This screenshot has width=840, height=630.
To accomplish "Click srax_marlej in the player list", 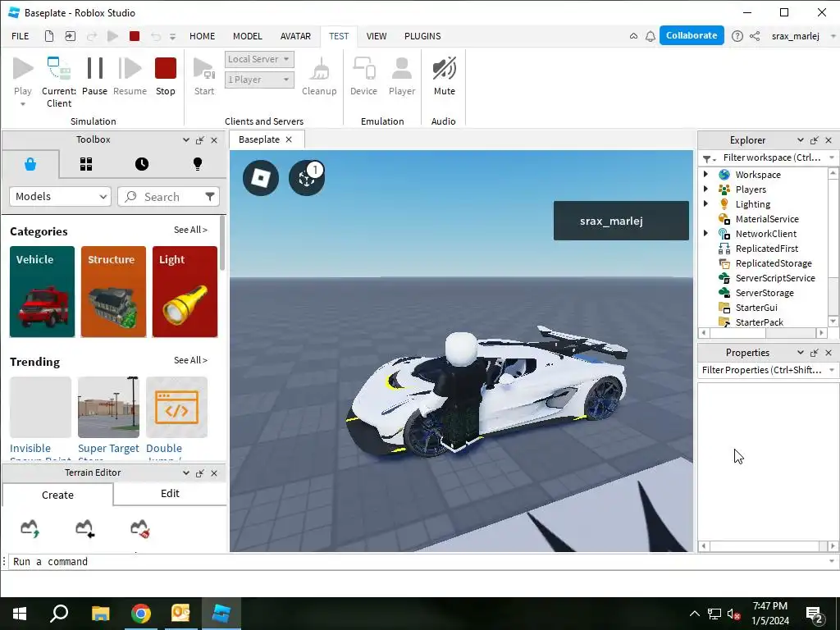I will [621, 221].
